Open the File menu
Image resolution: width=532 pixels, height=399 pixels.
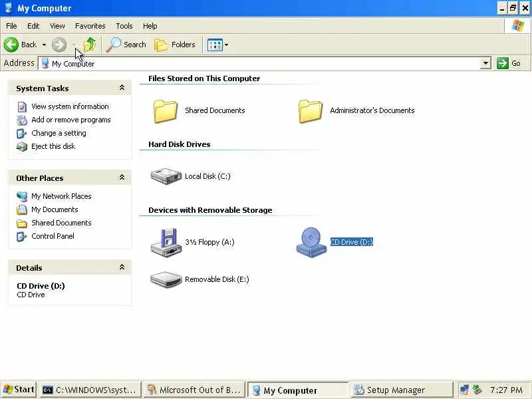pyautogui.click(x=11, y=26)
